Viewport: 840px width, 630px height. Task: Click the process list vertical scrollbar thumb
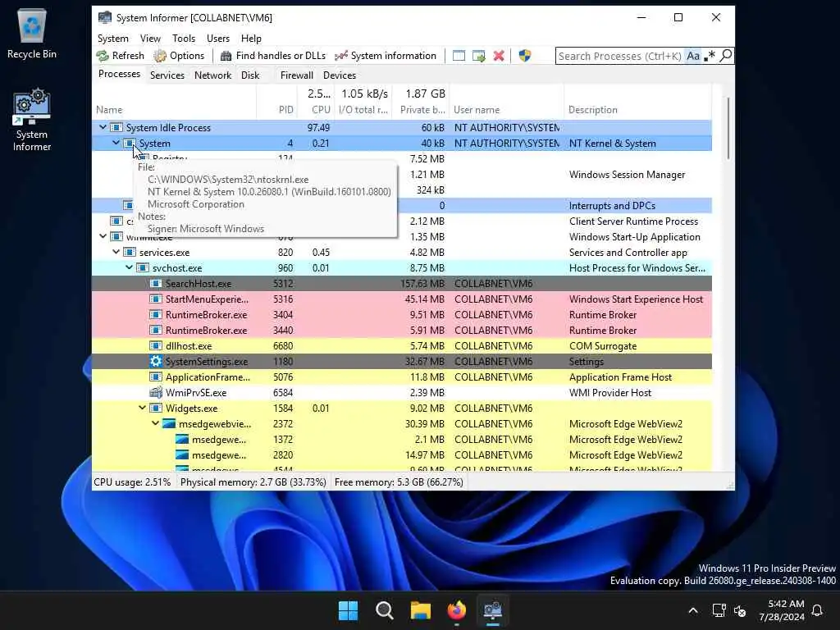[x=728, y=128]
